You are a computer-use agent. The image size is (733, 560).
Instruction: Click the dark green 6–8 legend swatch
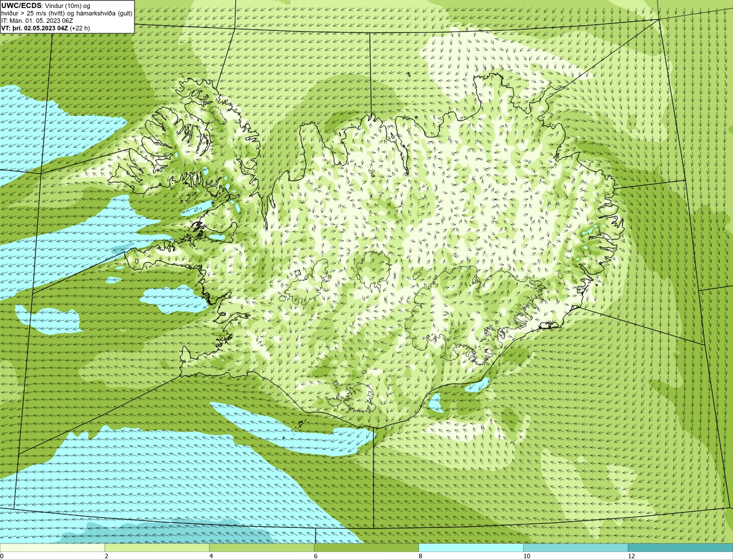click(x=366, y=547)
